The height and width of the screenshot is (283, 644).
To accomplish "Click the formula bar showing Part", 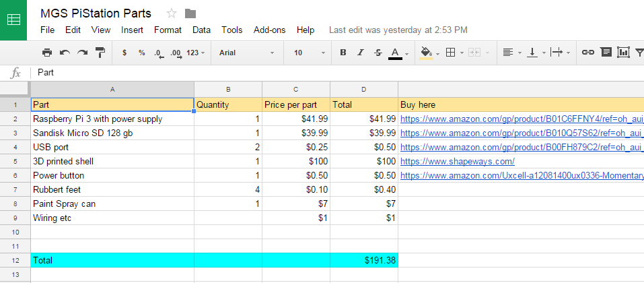I will click(x=336, y=73).
